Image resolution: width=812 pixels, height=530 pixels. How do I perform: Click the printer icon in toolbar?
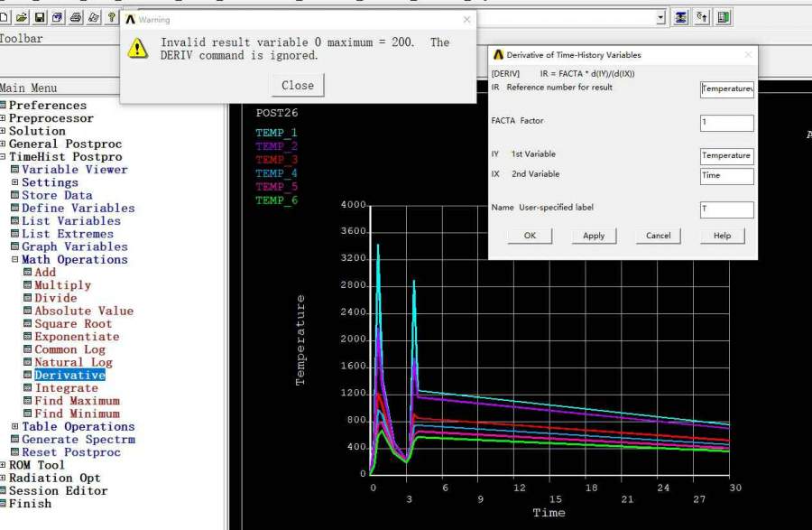point(76,17)
